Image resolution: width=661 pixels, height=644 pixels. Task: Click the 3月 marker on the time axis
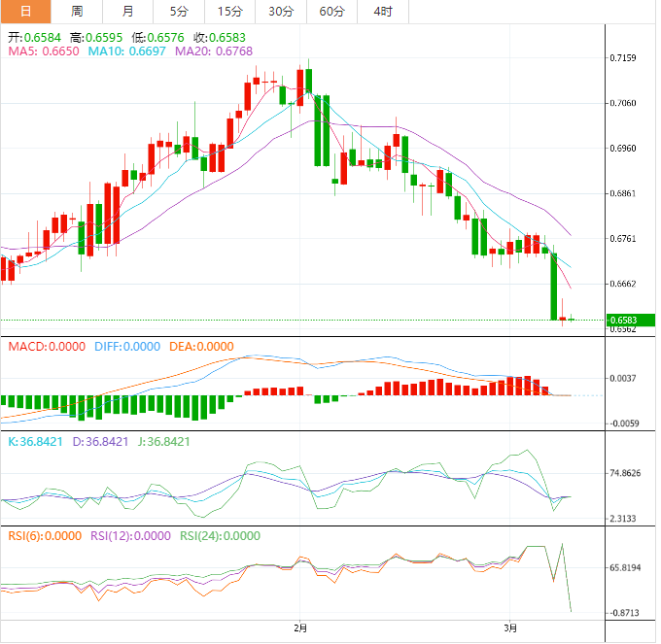pyautogui.click(x=511, y=628)
